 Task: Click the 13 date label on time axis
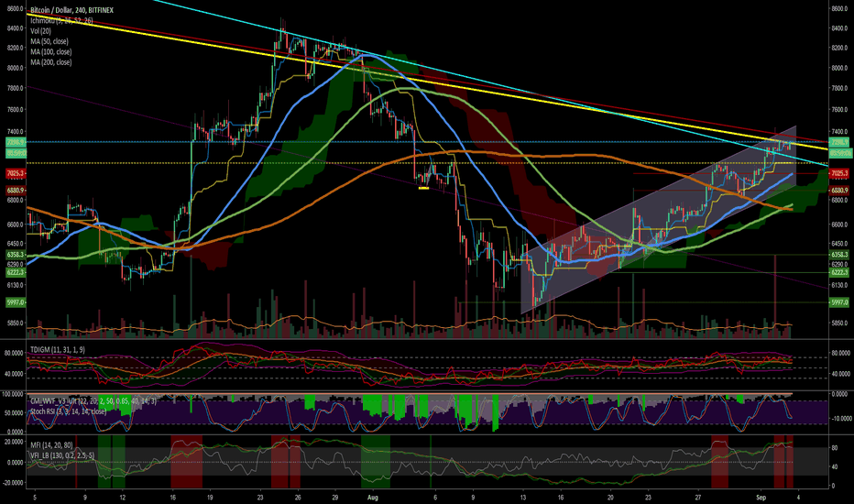pos(523,498)
